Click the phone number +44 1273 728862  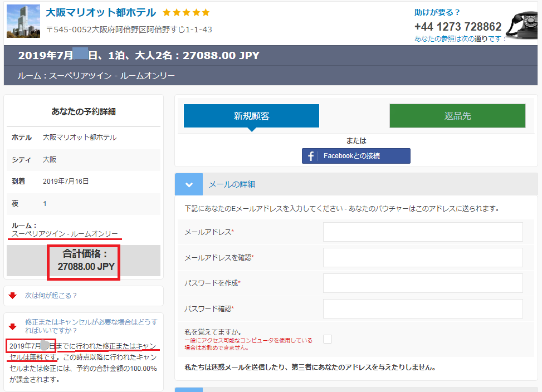tap(458, 27)
